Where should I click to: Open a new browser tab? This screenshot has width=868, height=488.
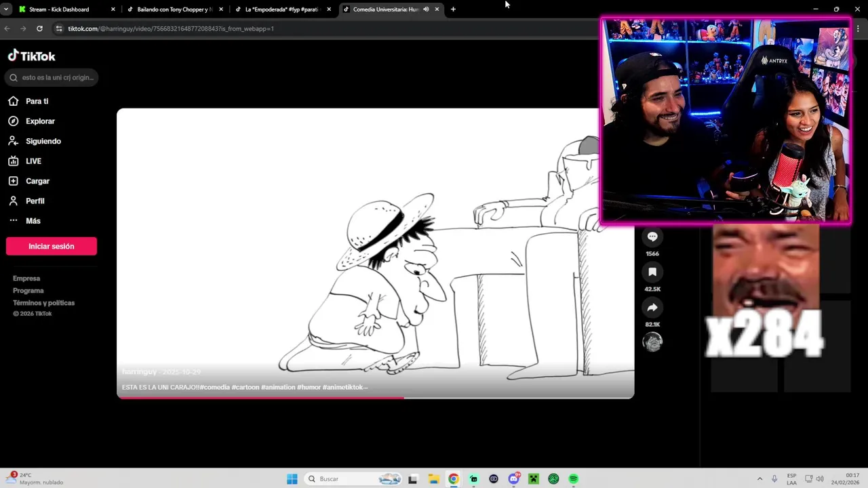pyautogui.click(x=453, y=9)
